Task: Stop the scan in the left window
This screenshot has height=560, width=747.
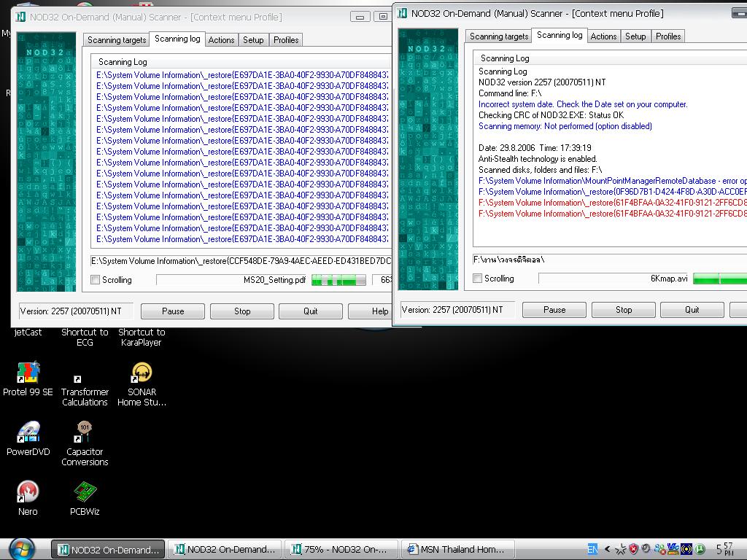Action: [x=242, y=311]
